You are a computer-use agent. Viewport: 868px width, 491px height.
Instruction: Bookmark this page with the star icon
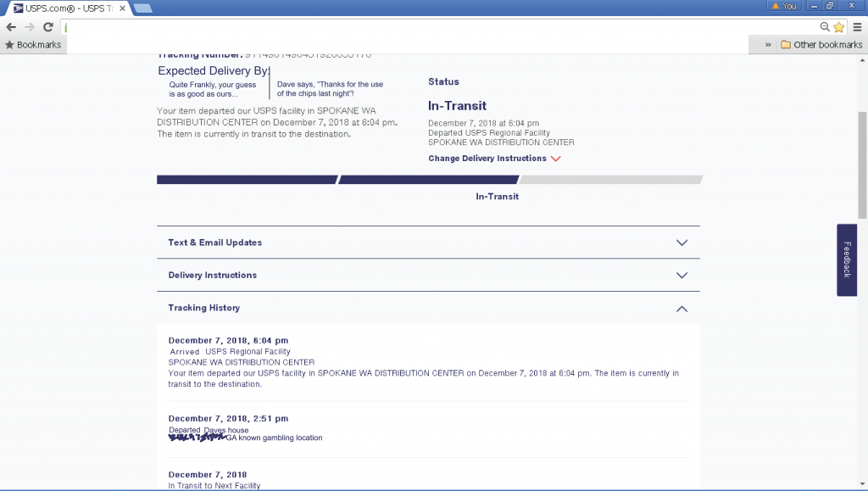pyautogui.click(x=839, y=27)
